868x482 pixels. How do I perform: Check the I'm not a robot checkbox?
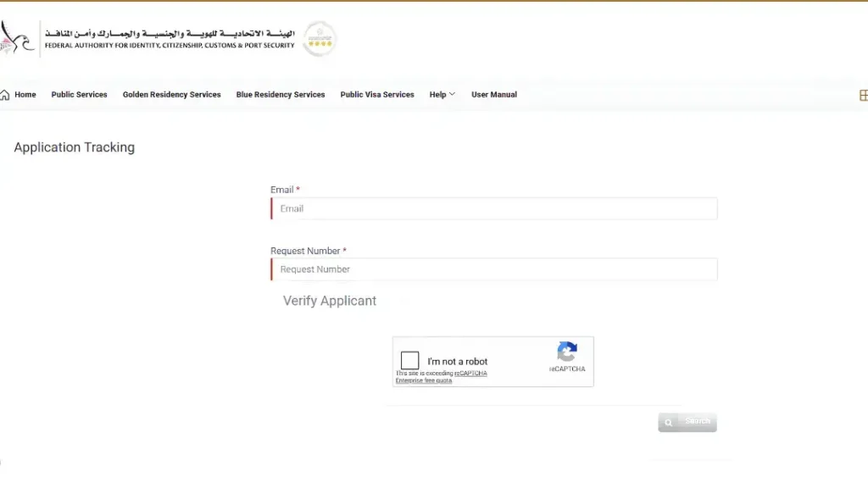[x=409, y=360]
